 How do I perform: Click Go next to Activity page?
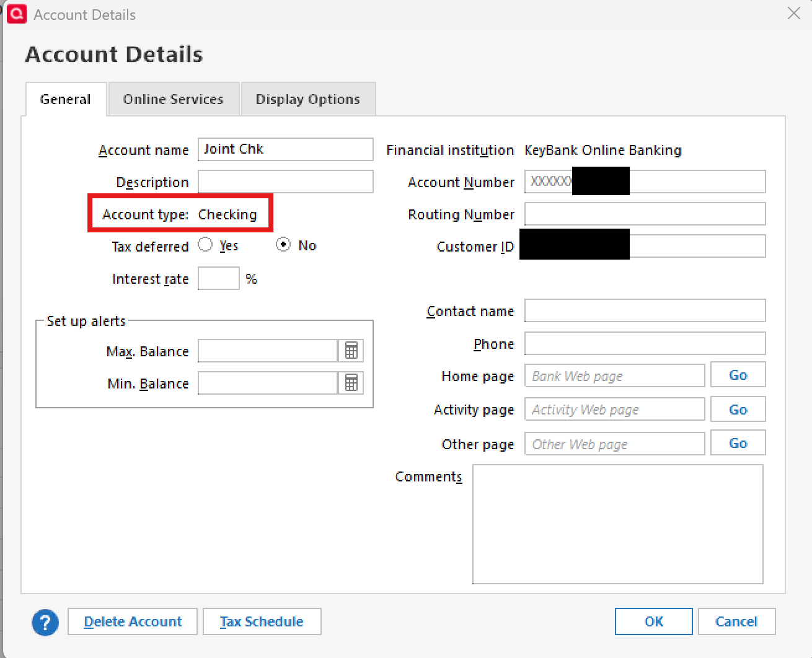click(738, 410)
